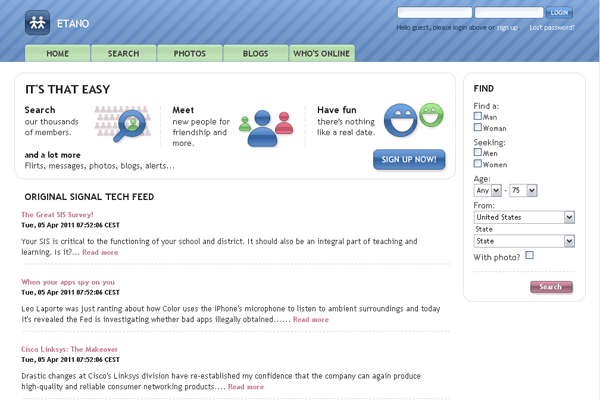The image size is (600, 400).
Task: Open The Great SIS Survey article
Action: click(57, 214)
